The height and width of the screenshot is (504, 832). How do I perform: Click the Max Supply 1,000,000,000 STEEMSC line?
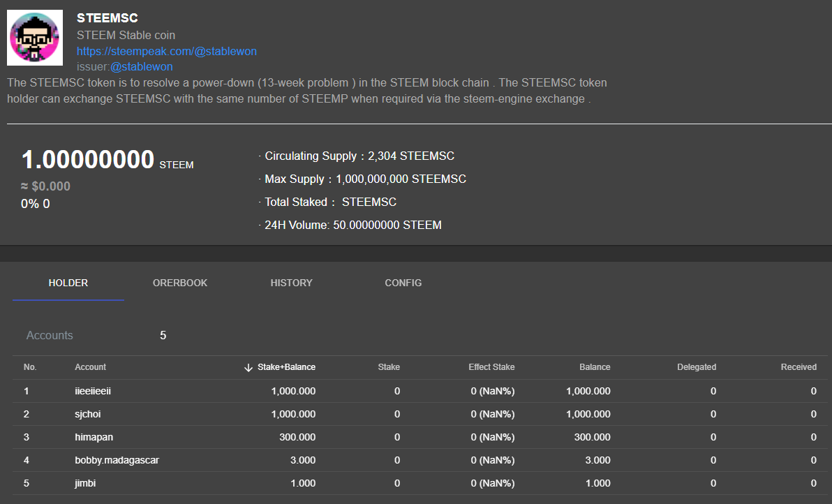pos(365,179)
